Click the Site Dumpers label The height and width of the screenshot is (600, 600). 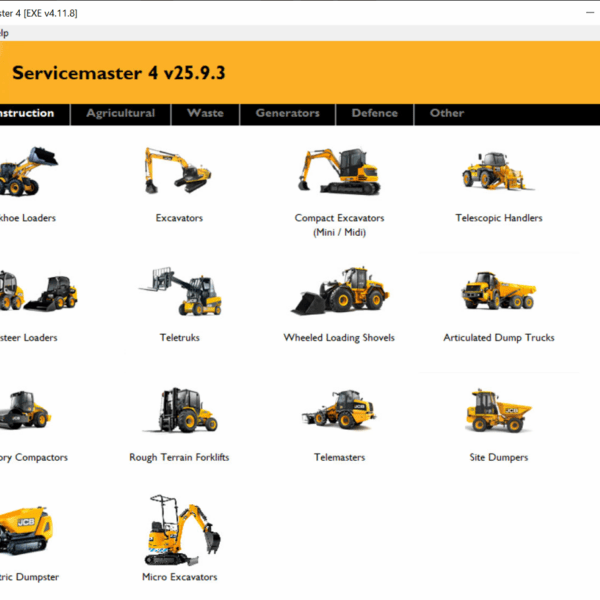coord(499,458)
